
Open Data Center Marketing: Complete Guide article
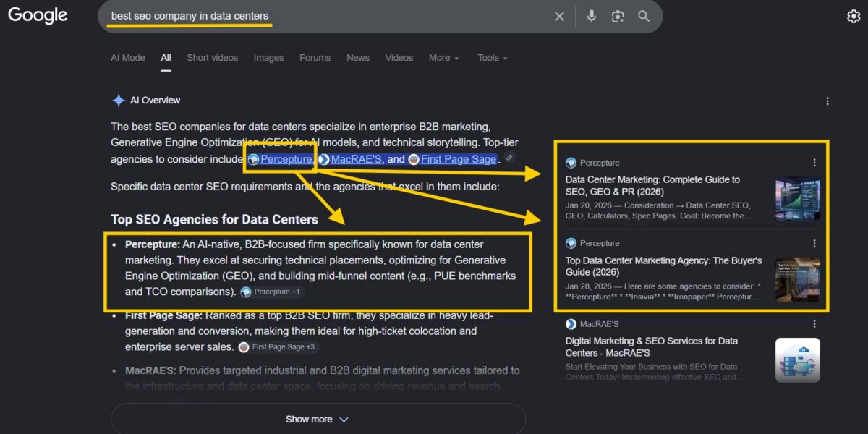[x=652, y=185]
